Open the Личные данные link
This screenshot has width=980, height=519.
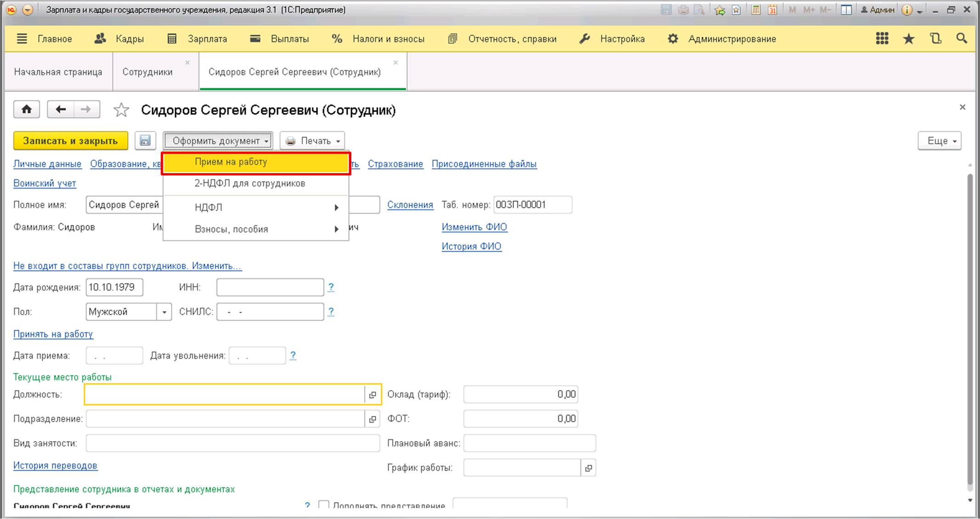(47, 164)
